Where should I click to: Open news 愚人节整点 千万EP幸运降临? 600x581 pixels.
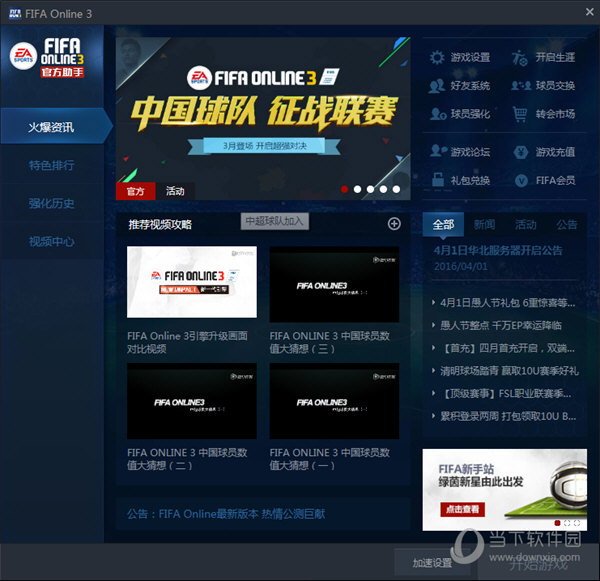pyautogui.click(x=501, y=326)
